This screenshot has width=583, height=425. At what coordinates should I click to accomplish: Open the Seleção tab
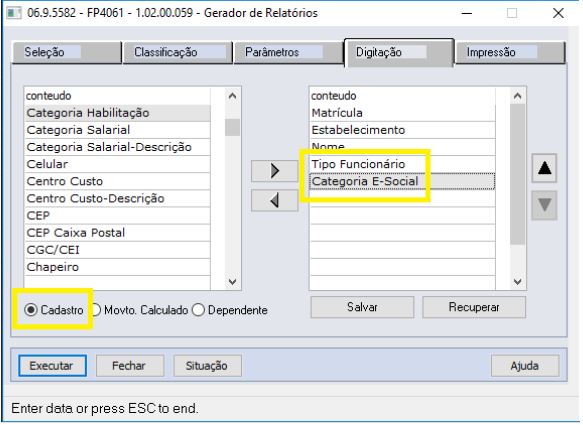(x=67, y=52)
